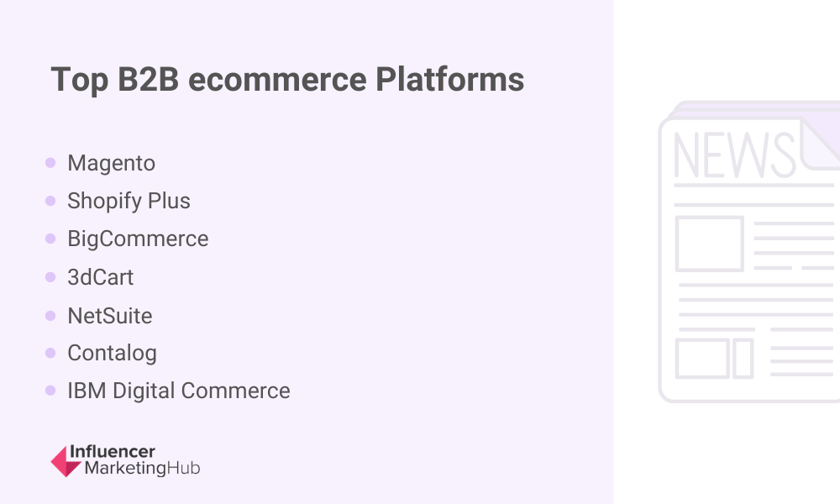Click the bullet dot beside NetSuite
Screen dimensions: 840x504
coord(50,316)
